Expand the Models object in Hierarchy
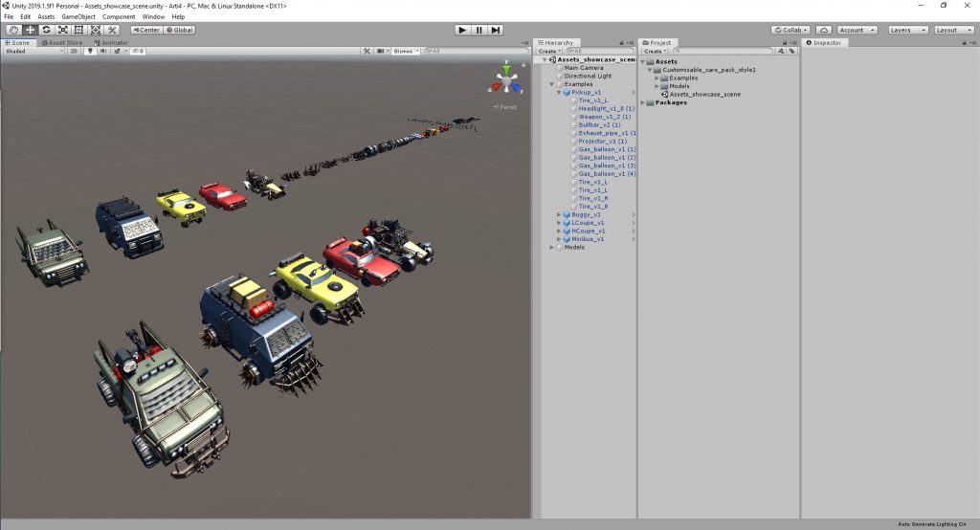This screenshot has width=980, height=530. (551, 247)
